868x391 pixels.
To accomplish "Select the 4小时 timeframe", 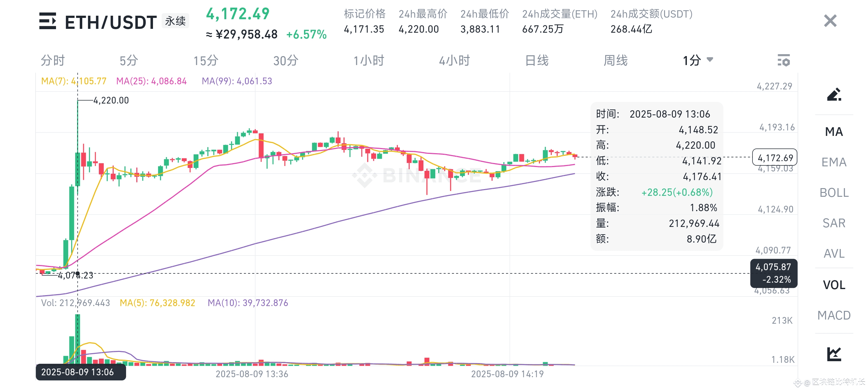I will click(x=455, y=61).
